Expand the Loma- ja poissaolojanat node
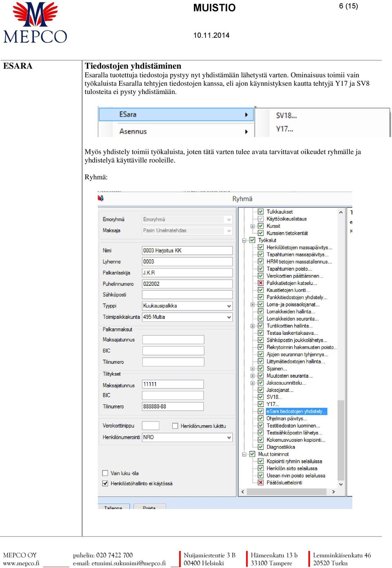 click(252, 305)
